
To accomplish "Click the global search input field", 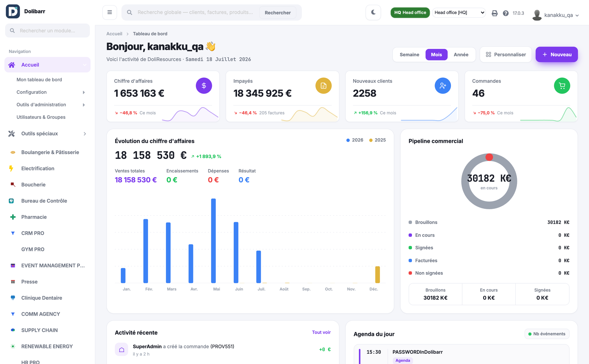I will (x=195, y=12).
